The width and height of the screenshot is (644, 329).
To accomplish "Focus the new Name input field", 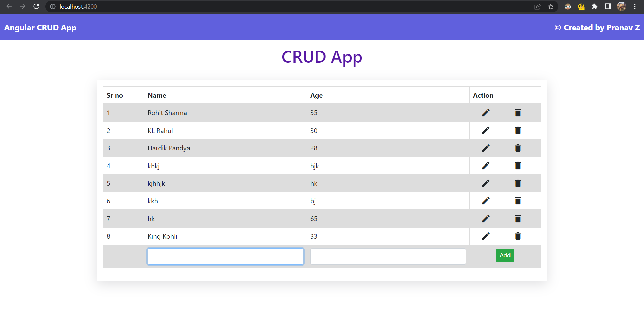I will click(225, 256).
